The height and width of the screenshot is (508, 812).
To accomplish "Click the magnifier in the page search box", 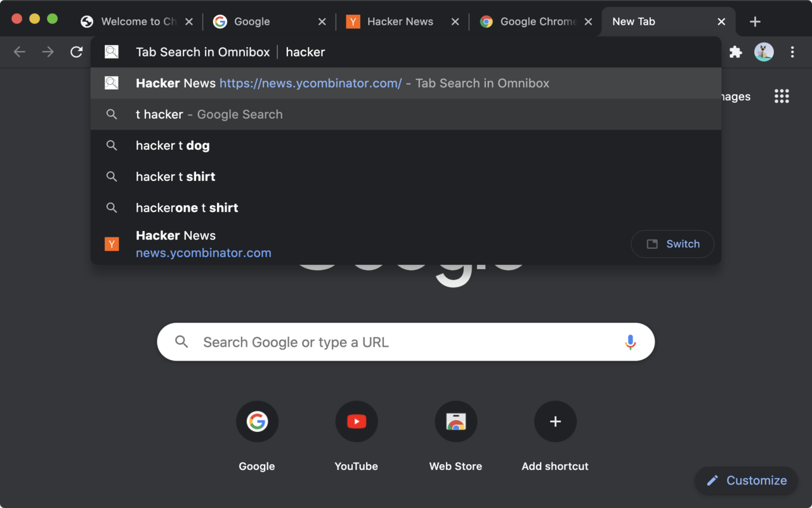I will 181,342.
